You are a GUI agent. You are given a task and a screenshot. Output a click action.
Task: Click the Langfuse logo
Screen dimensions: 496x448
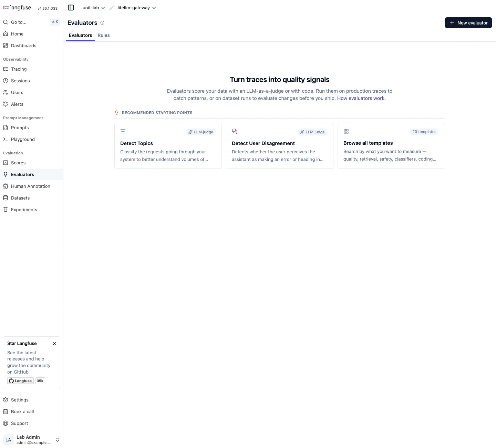tap(17, 8)
